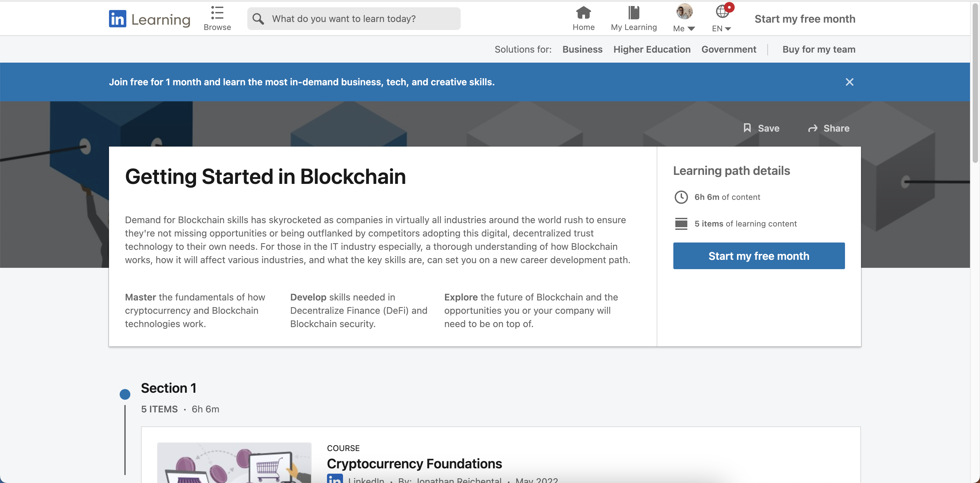Click Buy for my team link
Viewport: 980px width, 483px height.
coord(819,49)
